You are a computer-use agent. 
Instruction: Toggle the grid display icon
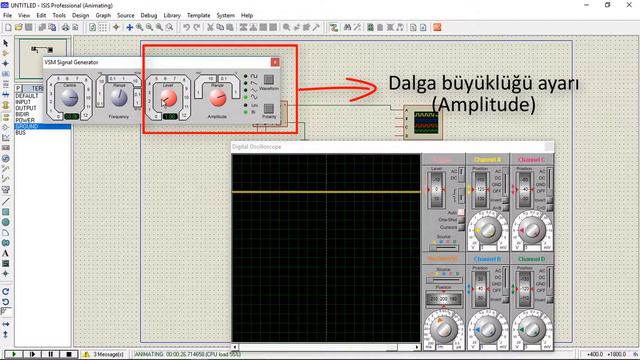click(x=103, y=27)
